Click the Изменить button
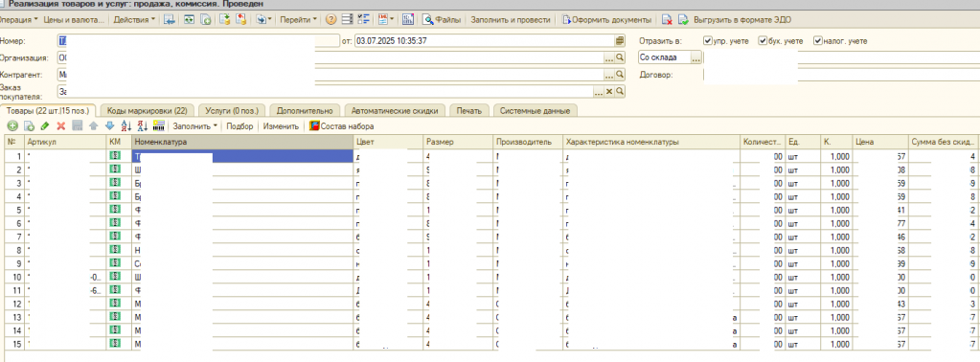Screen dimensions: 980x362 click(281, 126)
